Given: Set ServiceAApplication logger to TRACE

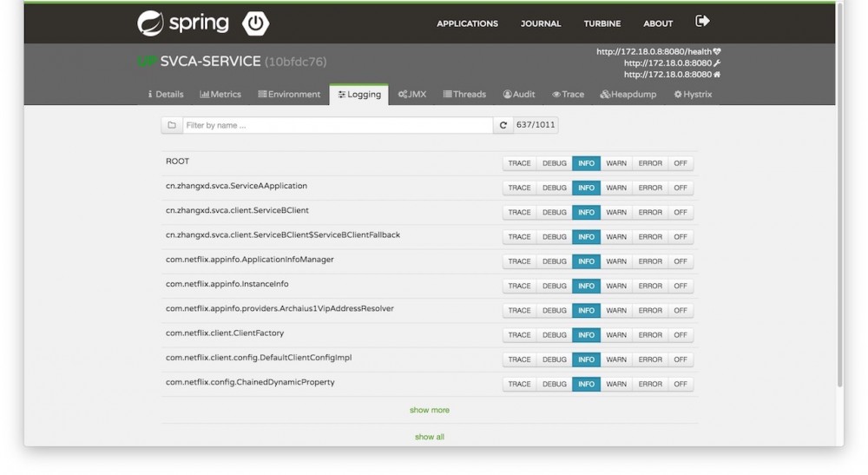Looking at the screenshot, I should tap(519, 188).
